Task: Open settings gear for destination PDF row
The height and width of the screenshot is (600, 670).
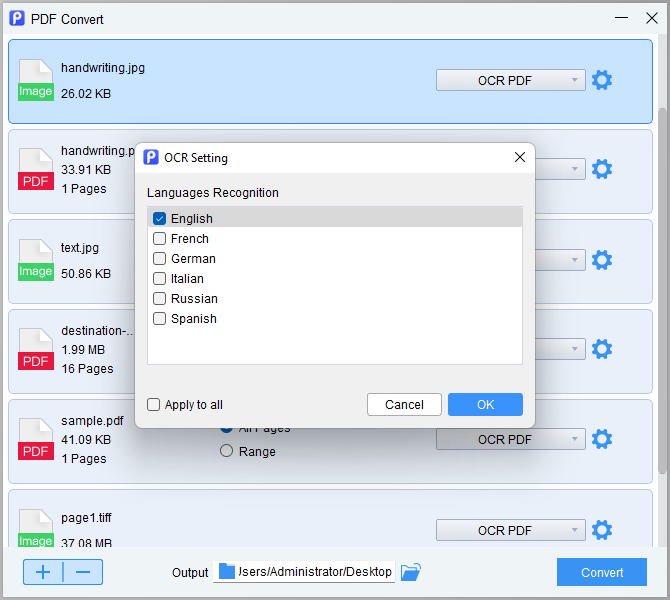Action: click(602, 349)
